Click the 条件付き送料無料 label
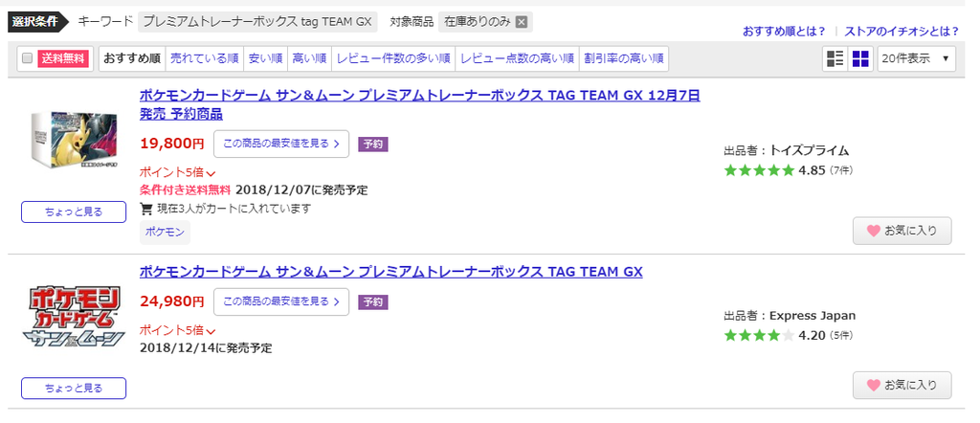Screen dimensions: 980x423 click(x=186, y=189)
